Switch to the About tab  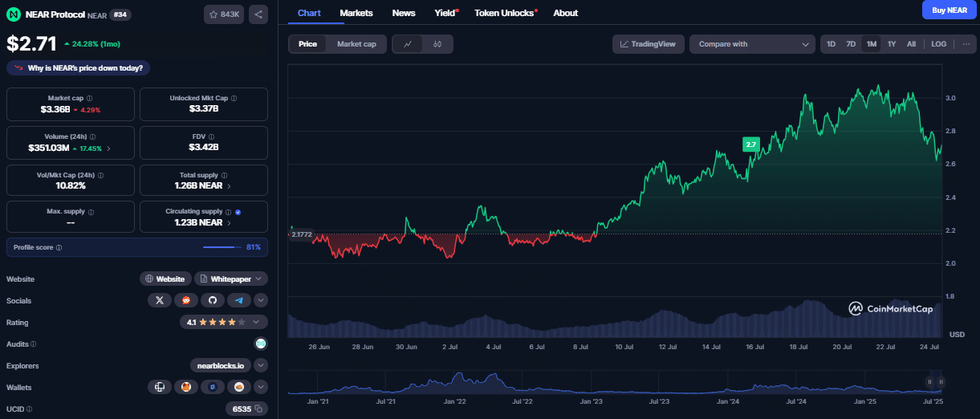565,13
